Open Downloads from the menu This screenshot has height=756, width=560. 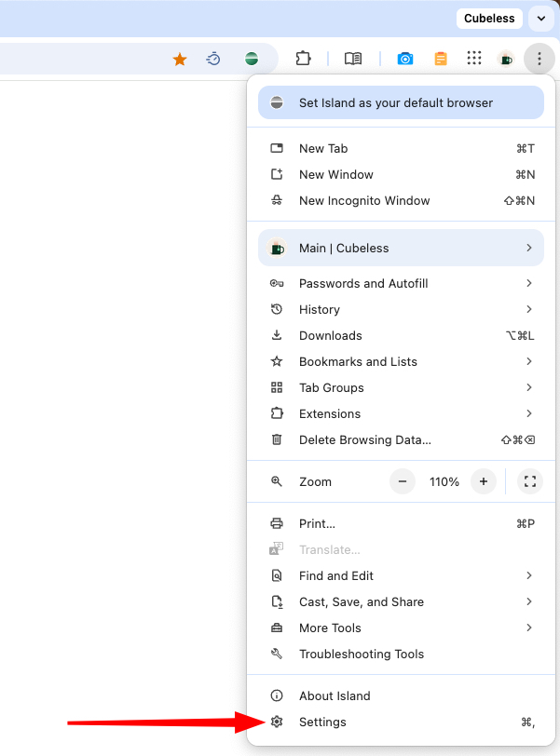(401, 335)
